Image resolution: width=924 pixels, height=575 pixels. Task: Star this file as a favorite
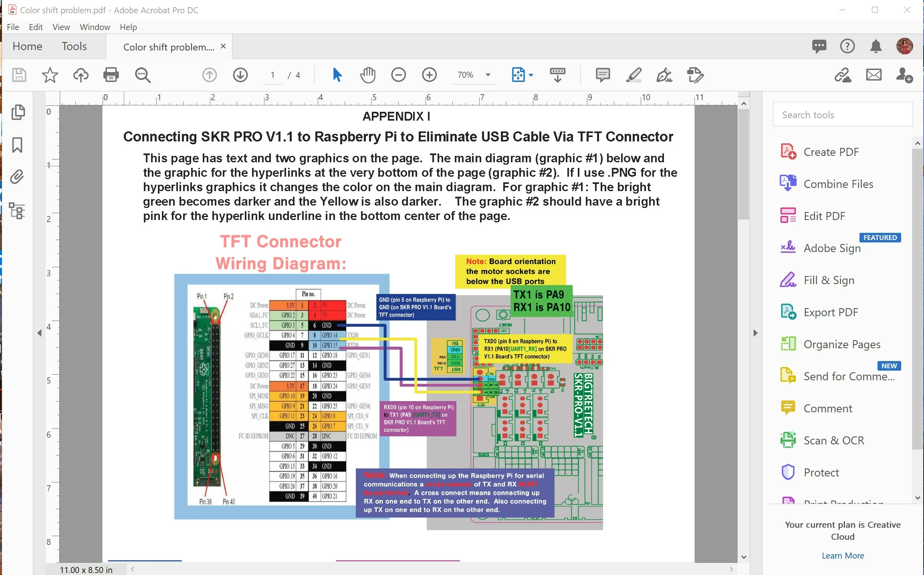pos(50,75)
